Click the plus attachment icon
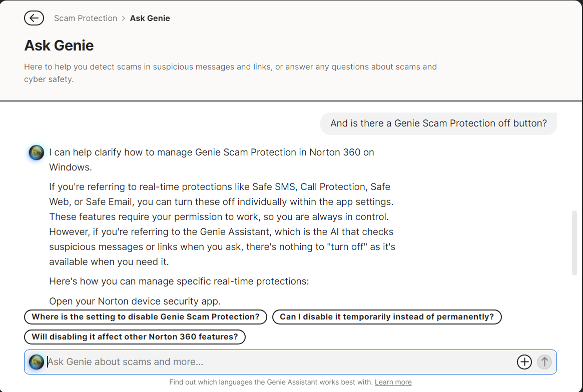 (x=524, y=362)
